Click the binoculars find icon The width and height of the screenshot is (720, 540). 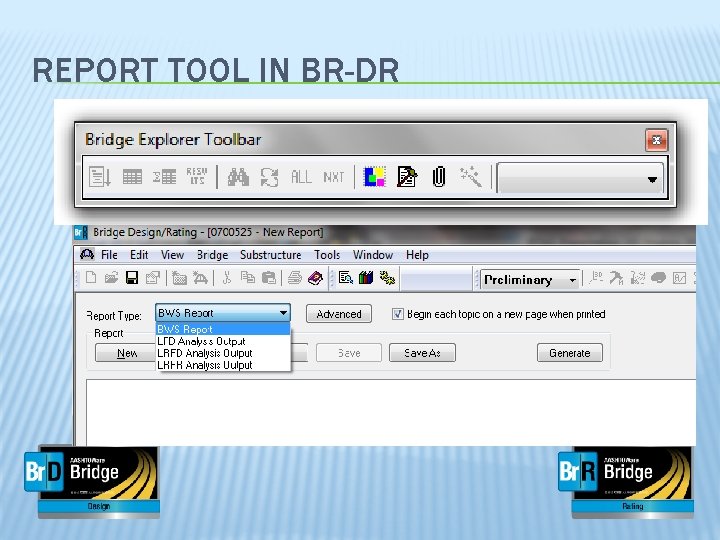pyautogui.click(x=238, y=177)
